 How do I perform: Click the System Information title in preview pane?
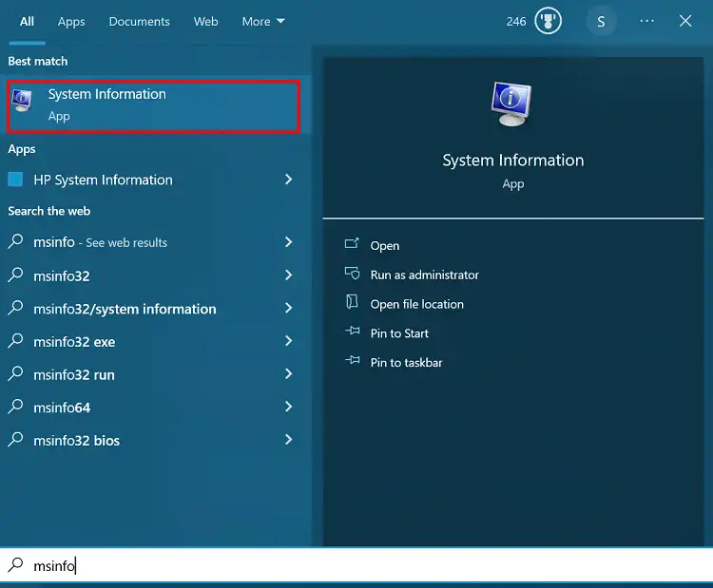(513, 161)
